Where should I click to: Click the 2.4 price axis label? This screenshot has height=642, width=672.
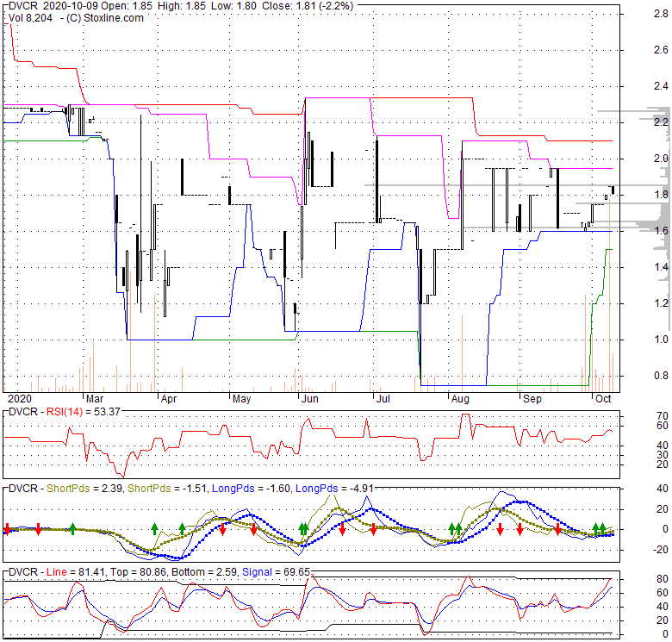point(661,86)
